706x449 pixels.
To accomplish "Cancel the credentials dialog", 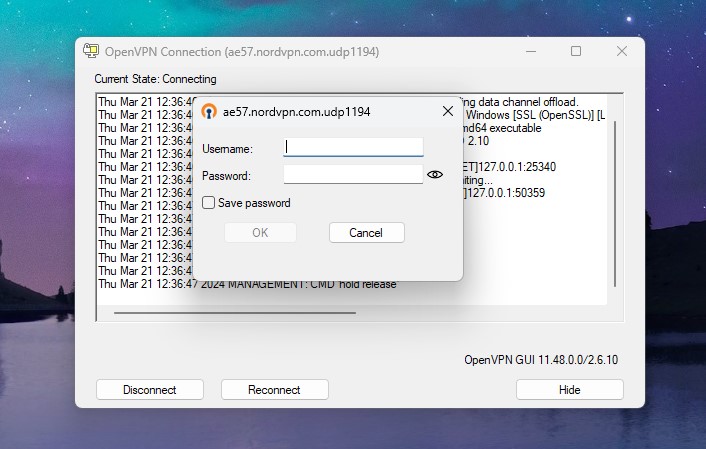I will click(367, 233).
